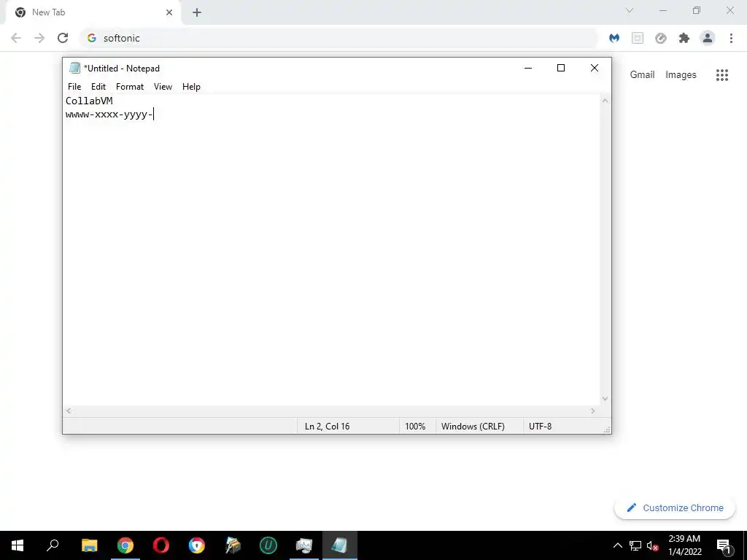Click the Notepad horizontal scroll left arrow

[69, 411]
